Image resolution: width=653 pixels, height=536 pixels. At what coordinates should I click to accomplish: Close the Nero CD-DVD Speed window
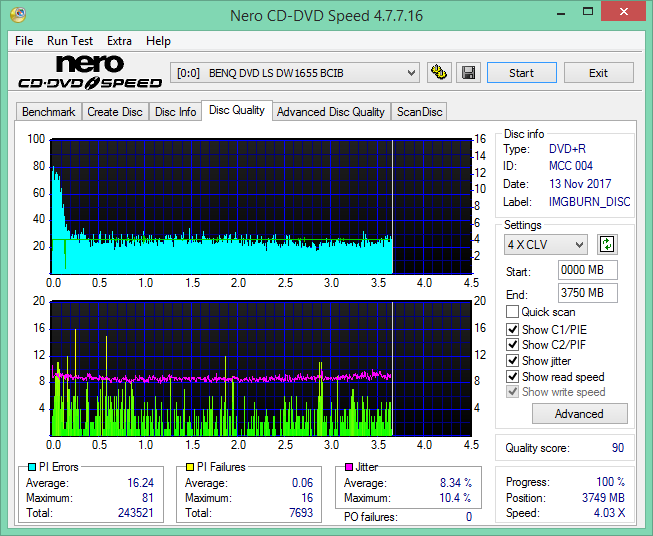623,12
